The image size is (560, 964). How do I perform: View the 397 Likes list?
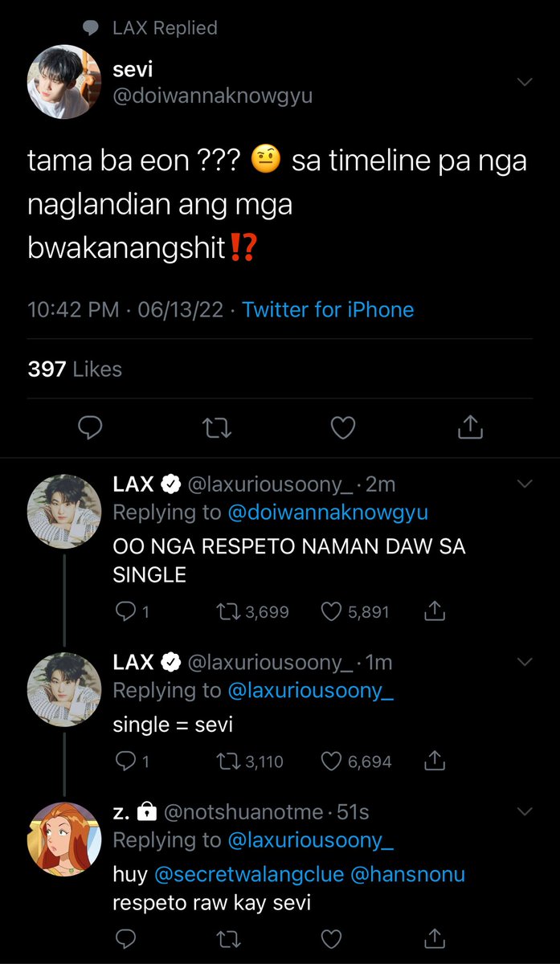[75, 370]
